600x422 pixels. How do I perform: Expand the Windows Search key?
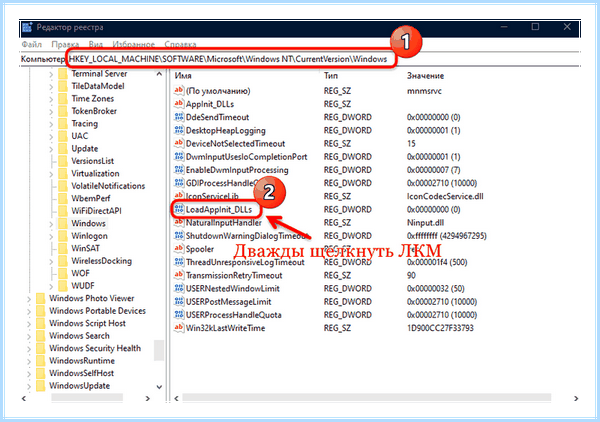[29, 336]
